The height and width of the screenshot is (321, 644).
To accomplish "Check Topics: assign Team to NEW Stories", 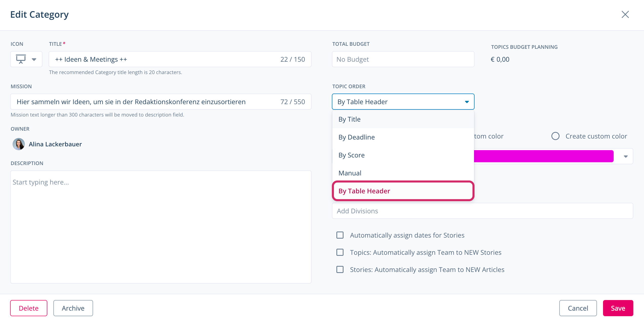I will tap(340, 252).
